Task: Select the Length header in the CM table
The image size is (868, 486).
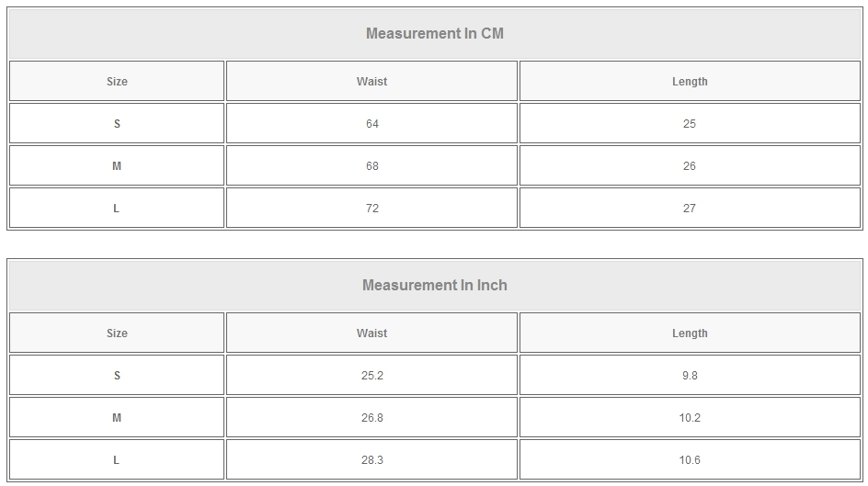Action: pyautogui.click(x=690, y=82)
